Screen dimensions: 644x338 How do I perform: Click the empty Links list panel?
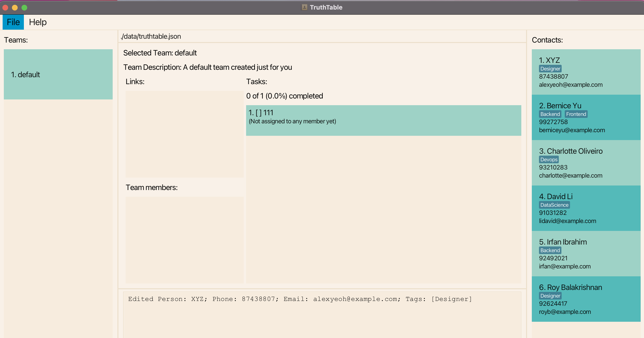184,134
